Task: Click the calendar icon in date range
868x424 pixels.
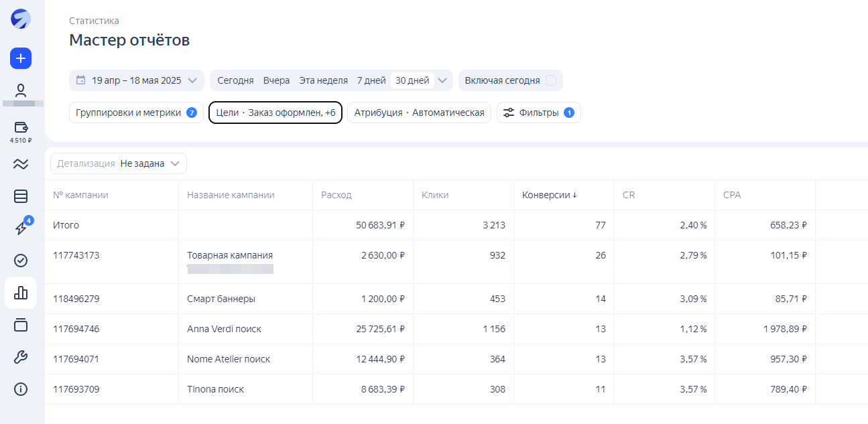Action: 80,80
